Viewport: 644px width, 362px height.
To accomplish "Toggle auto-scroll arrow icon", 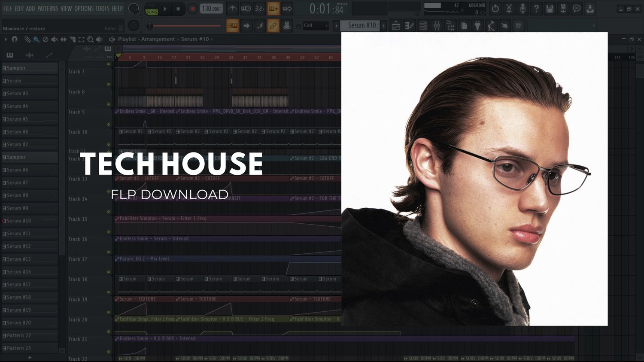I will 246,26.
